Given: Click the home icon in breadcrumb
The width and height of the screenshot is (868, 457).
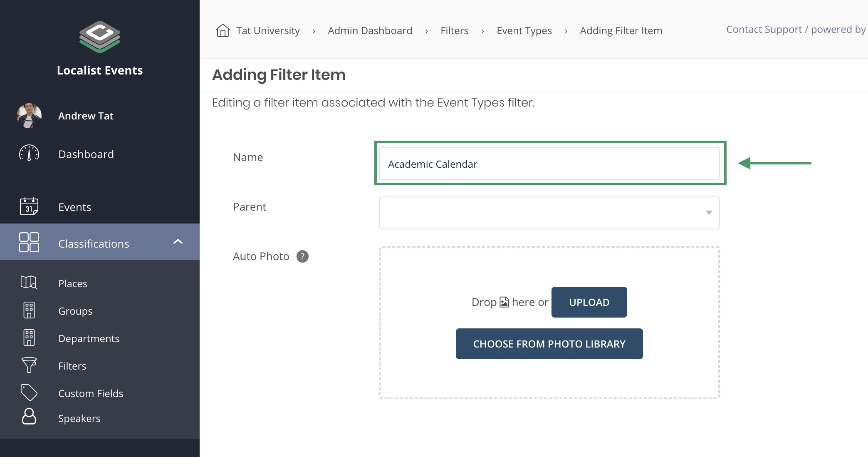Looking at the screenshot, I should [x=223, y=30].
